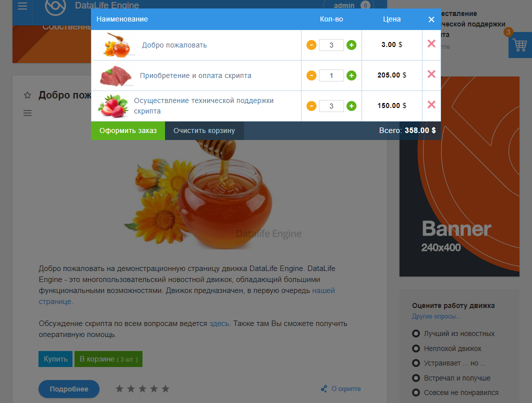Choose the Неплохой движок poll option

[416, 348]
